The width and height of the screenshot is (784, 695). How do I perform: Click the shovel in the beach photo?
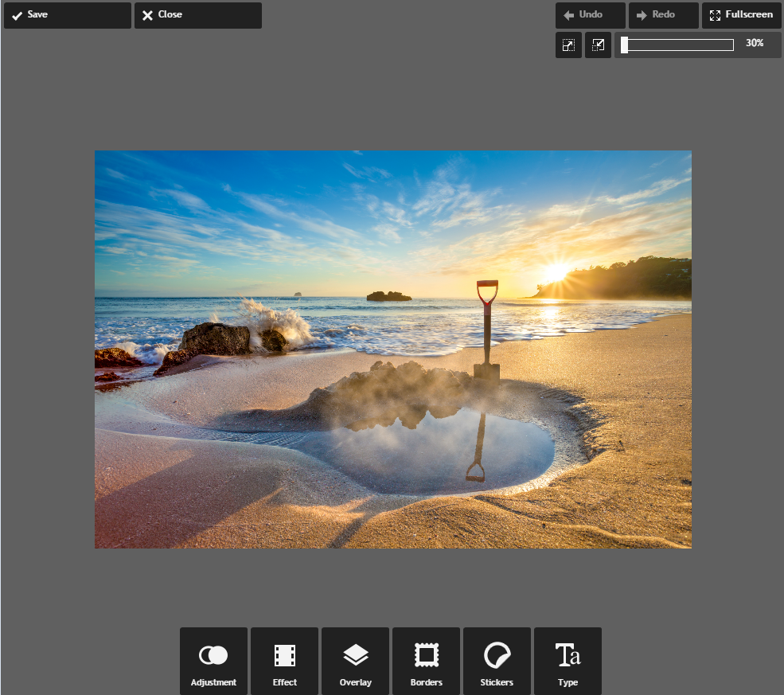(x=486, y=330)
